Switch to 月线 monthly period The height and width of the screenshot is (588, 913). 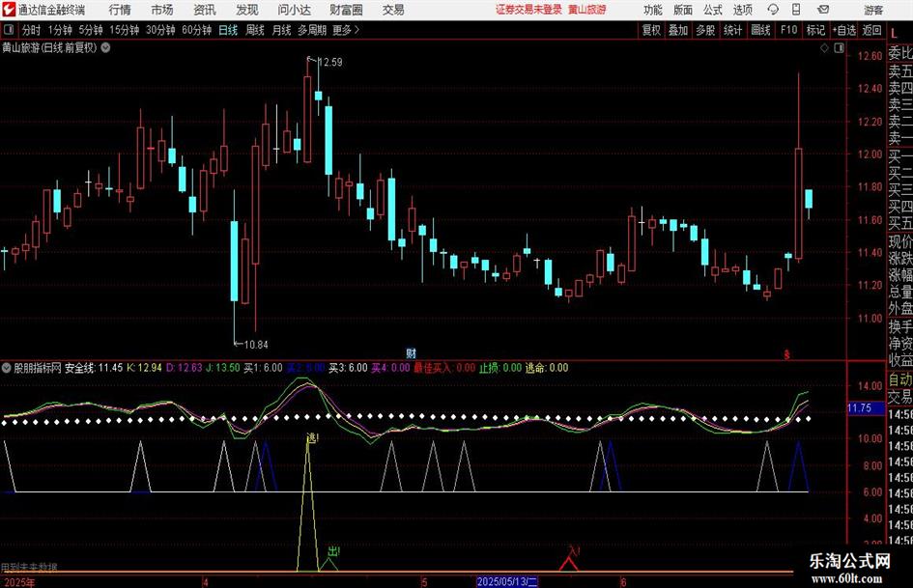point(281,30)
